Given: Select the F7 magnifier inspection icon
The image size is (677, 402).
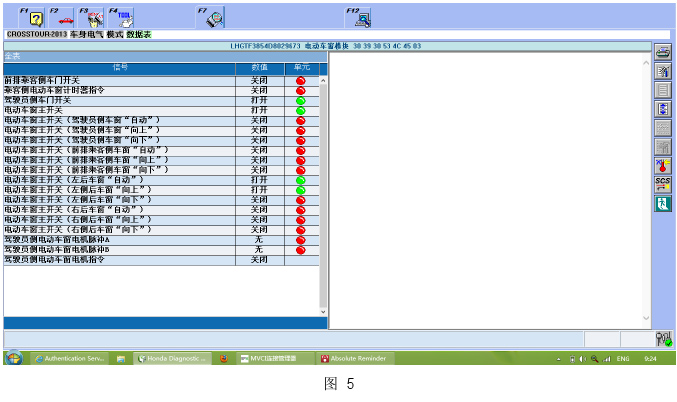Looking at the screenshot, I should (x=211, y=18).
